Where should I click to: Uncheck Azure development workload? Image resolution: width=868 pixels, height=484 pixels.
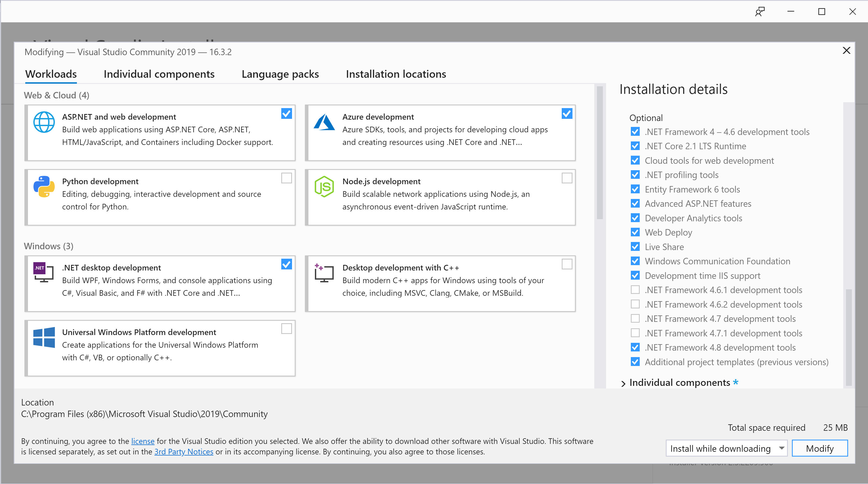(x=567, y=113)
